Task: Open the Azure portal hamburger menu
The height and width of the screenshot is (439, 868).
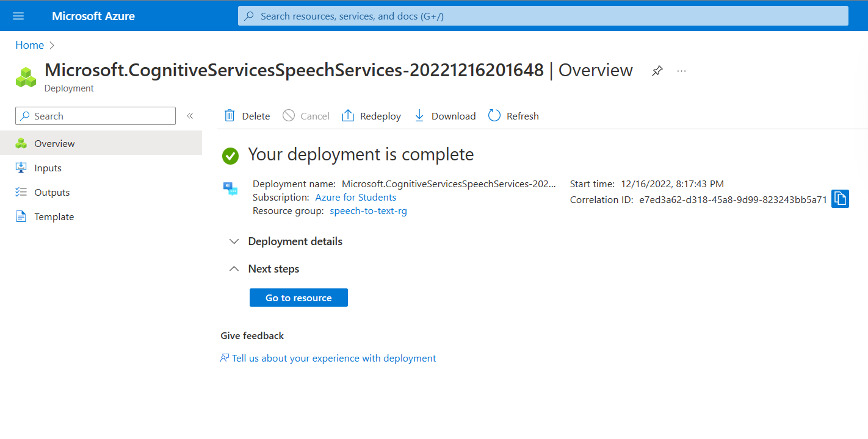Action: click(18, 15)
